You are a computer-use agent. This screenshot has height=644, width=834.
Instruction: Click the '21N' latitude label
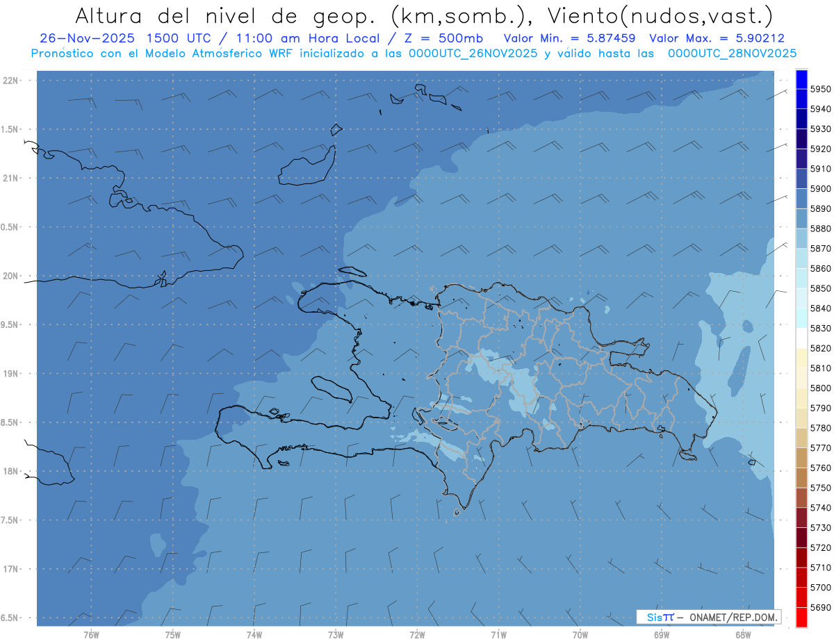11,178
